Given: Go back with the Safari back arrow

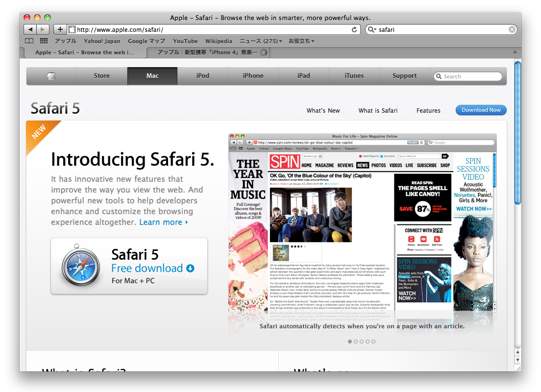Looking at the screenshot, I should pos(30,30).
